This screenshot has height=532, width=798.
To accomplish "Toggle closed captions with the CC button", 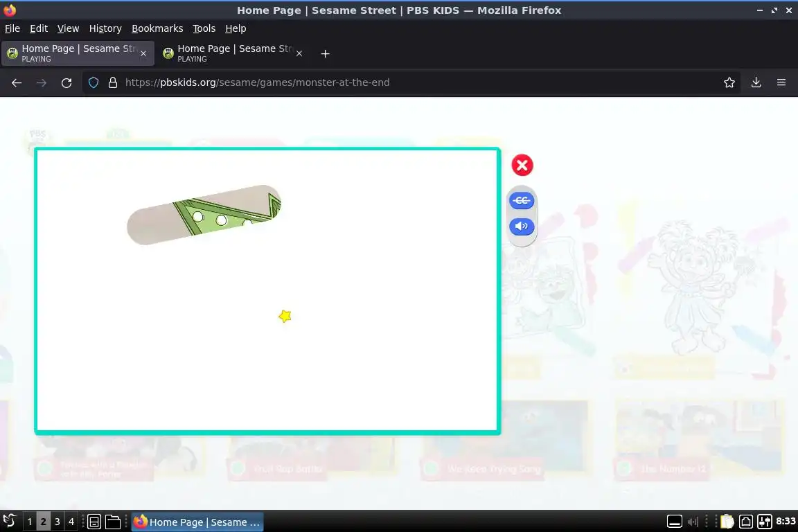I will point(521,201).
